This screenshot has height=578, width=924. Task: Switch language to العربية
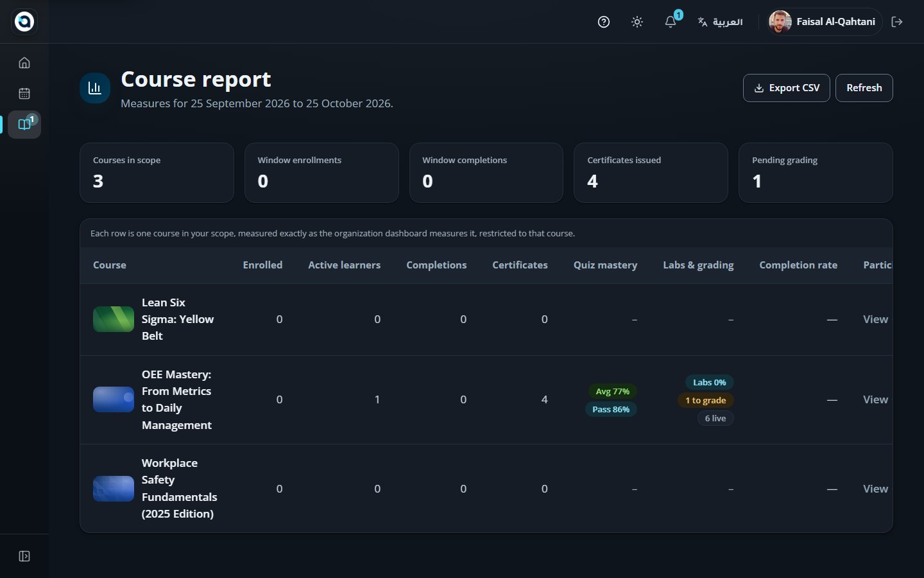point(721,22)
